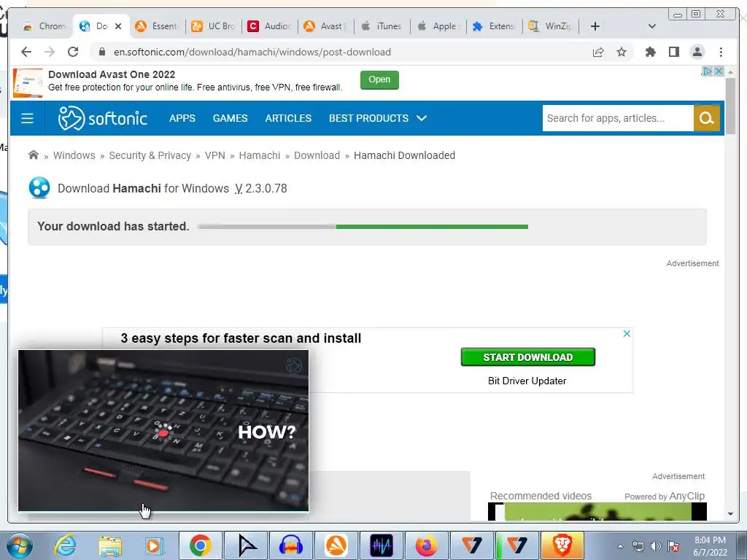Switch to the UC Browser tab
Image resolution: width=747 pixels, height=560 pixels.
[214, 26]
